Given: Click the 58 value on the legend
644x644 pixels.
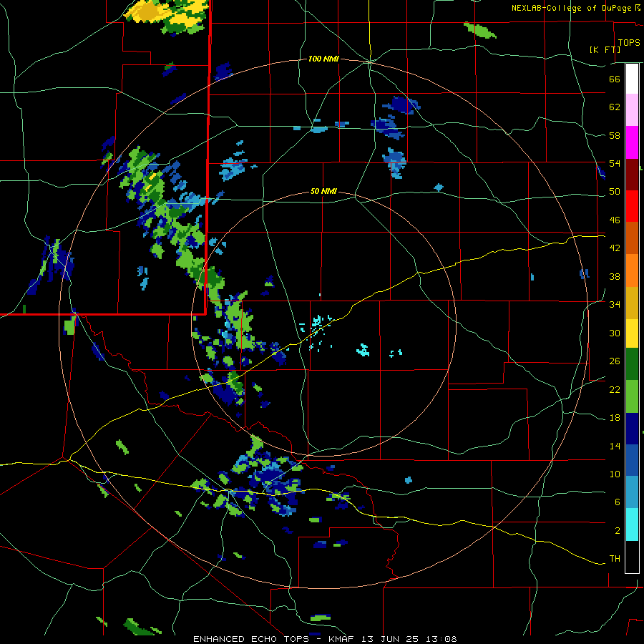Looking at the screenshot, I should (615, 135).
